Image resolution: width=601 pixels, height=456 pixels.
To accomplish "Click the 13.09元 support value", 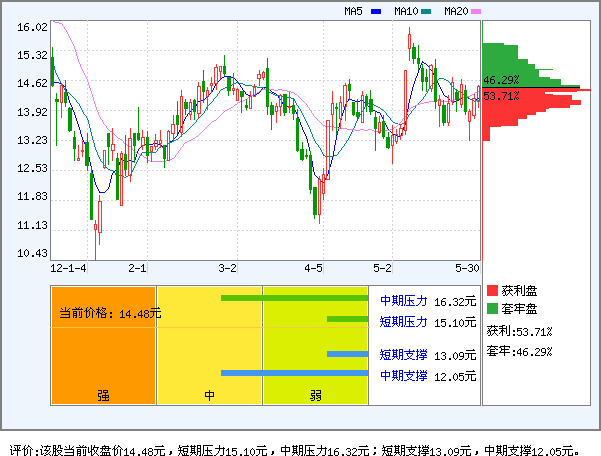I will [455, 356].
